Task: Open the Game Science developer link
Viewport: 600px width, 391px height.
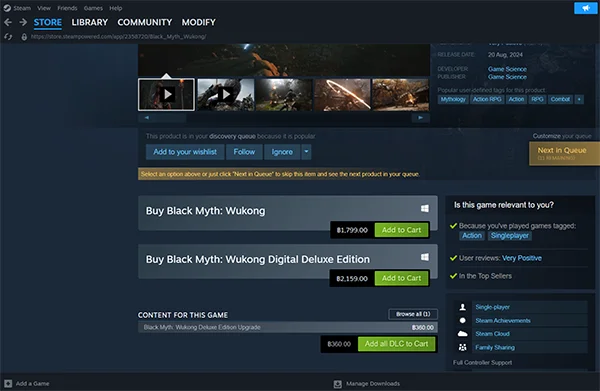Action: [507, 69]
